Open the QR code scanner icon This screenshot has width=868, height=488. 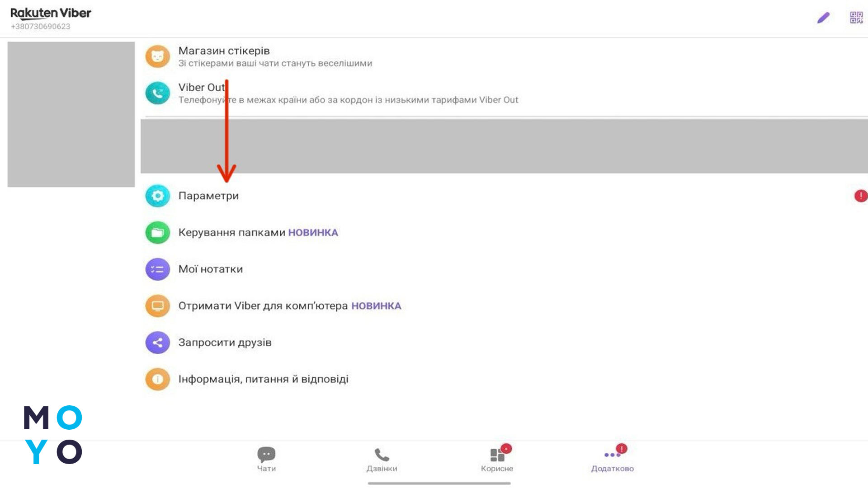coord(856,18)
